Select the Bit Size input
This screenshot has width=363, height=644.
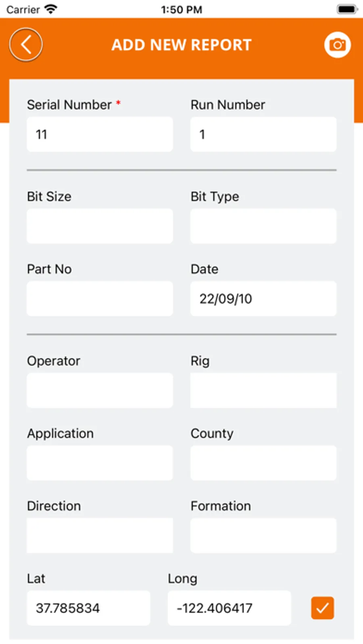pyautogui.click(x=100, y=226)
